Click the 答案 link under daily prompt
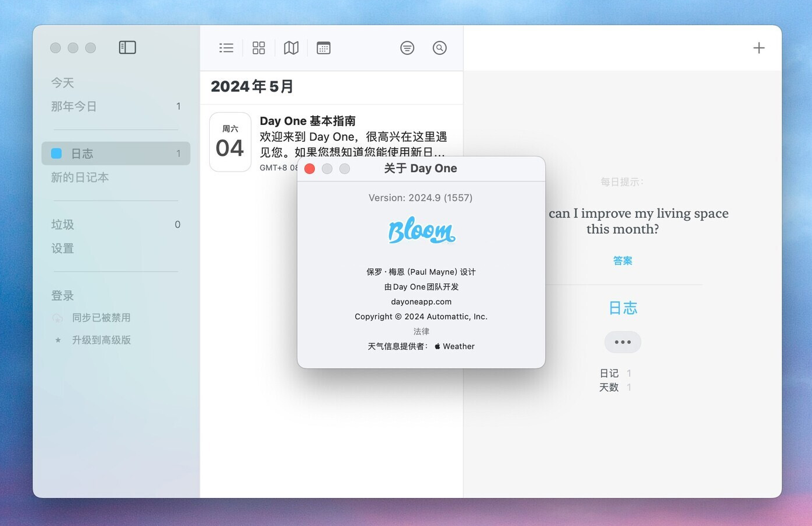Image resolution: width=812 pixels, height=526 pixels. tap(623, 261)
